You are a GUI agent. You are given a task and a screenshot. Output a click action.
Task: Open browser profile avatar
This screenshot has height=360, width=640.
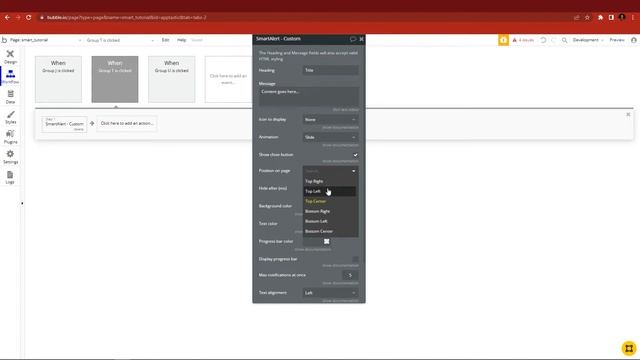coord(622,17)
